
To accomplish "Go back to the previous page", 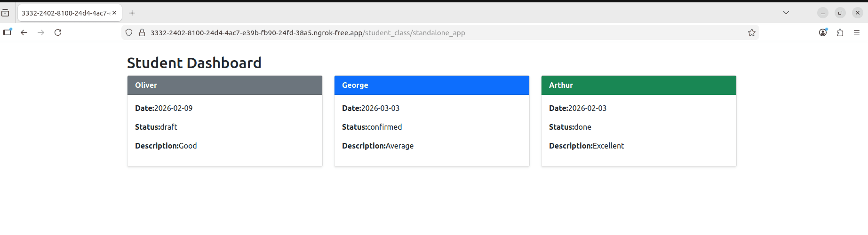I will (24, 32).
